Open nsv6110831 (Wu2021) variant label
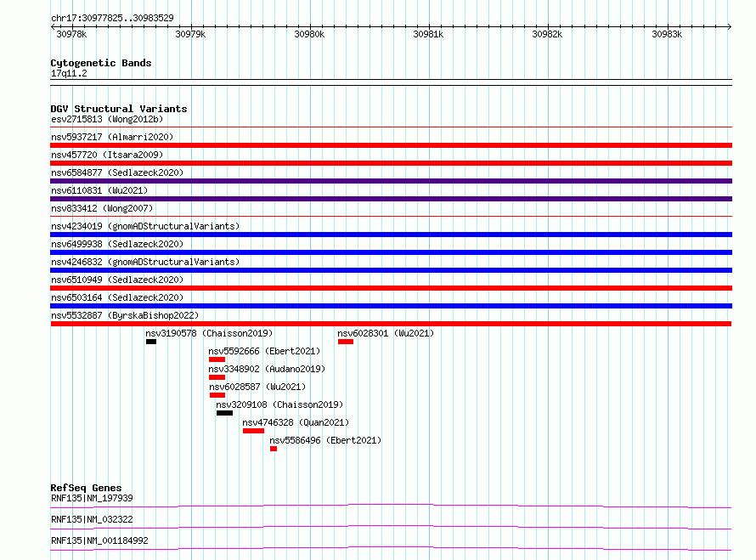The image size is (756, 560). [x=99, y=190]
